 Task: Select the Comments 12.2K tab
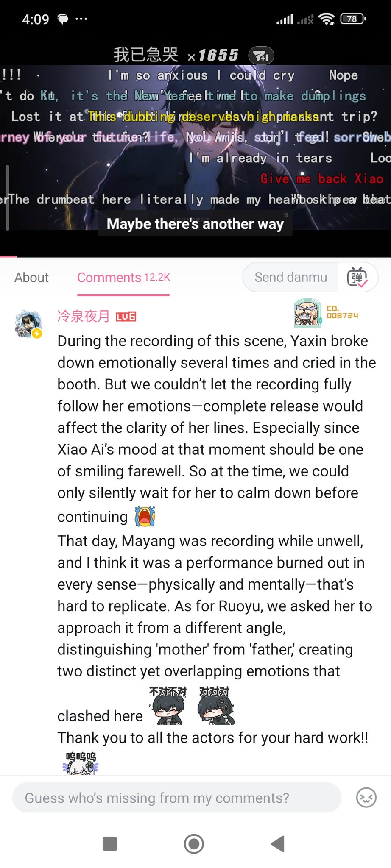click(123, 278)
